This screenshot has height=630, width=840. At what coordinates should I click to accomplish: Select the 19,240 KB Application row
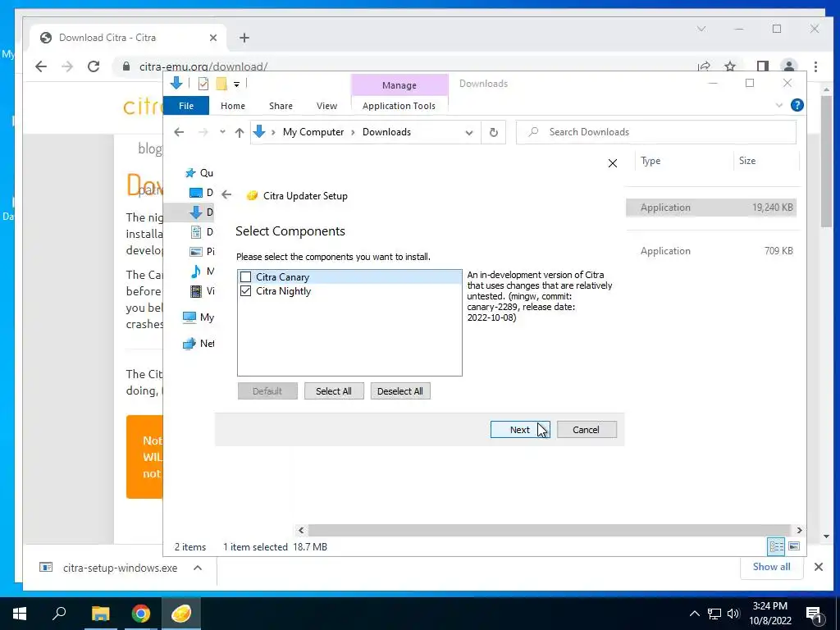tap(711, 208)
